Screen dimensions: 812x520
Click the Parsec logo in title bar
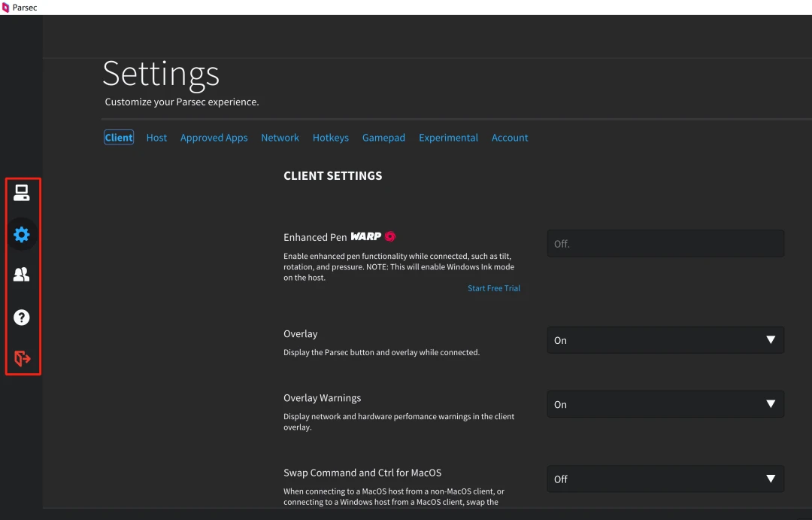click(x=6, y=8)
